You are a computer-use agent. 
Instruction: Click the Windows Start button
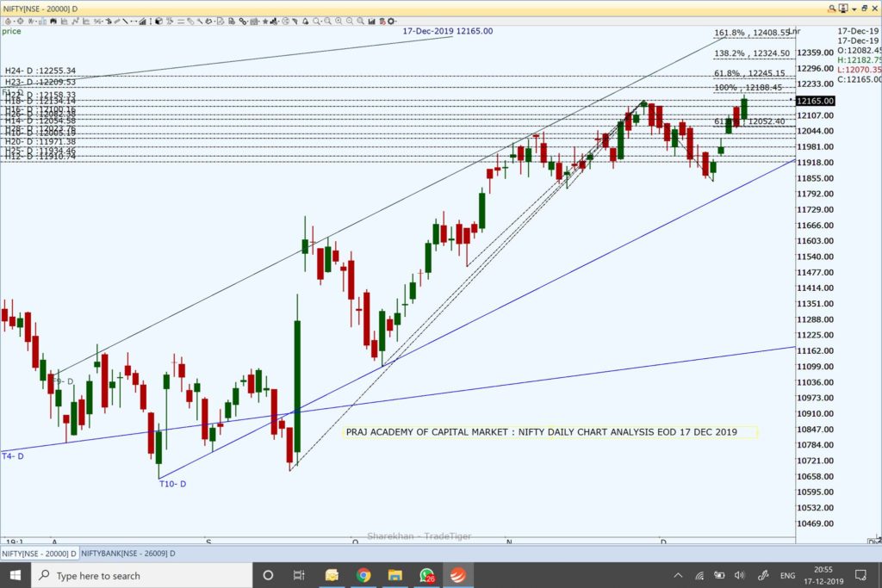click(16, 575)
